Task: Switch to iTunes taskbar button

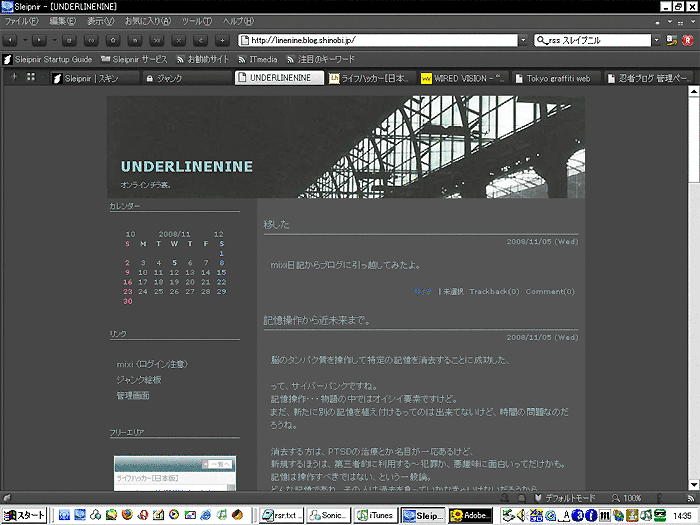Action: coord(376,515)
